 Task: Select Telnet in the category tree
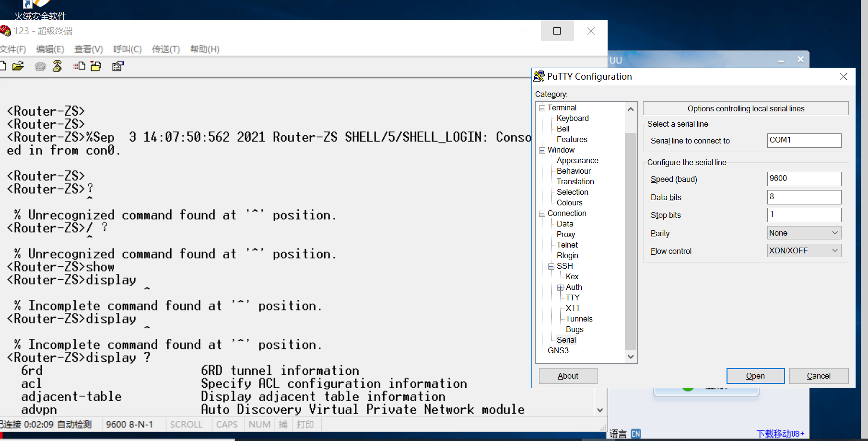pyautogui.click(x=567, y=245)
